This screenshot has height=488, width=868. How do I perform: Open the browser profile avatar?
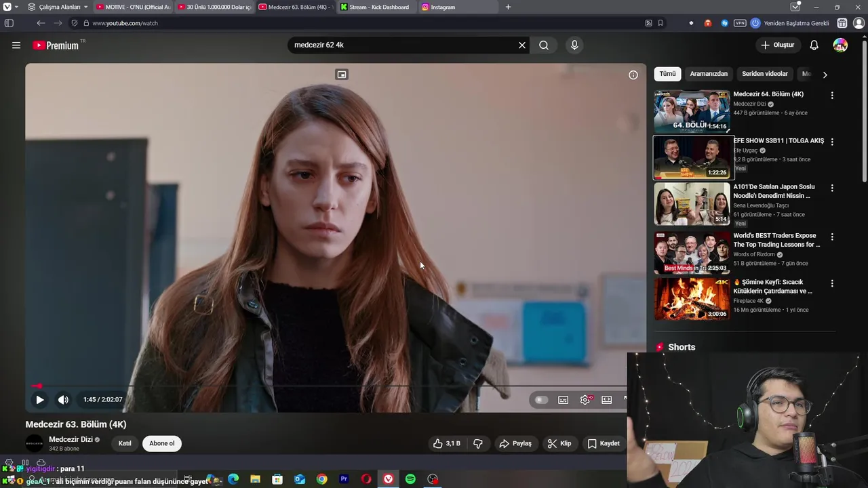859,23
